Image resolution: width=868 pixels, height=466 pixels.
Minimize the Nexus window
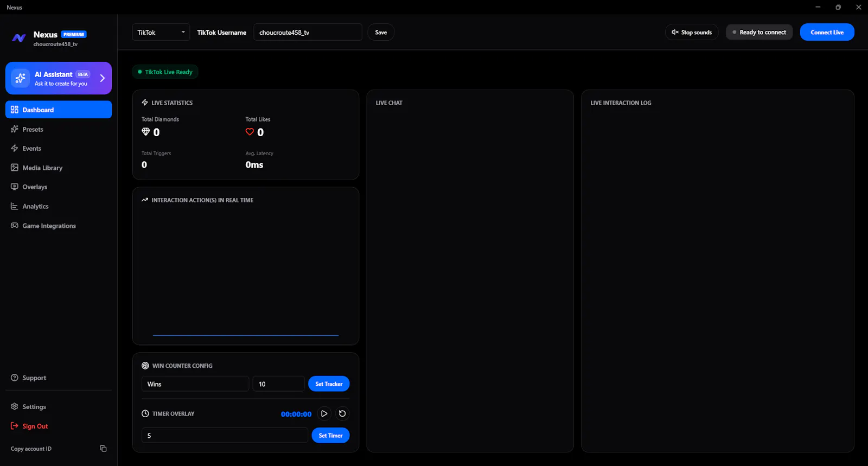[818, 7]
